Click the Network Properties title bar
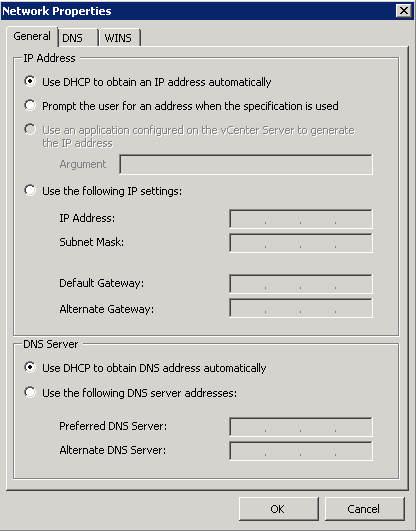 [x=198, y=11]
